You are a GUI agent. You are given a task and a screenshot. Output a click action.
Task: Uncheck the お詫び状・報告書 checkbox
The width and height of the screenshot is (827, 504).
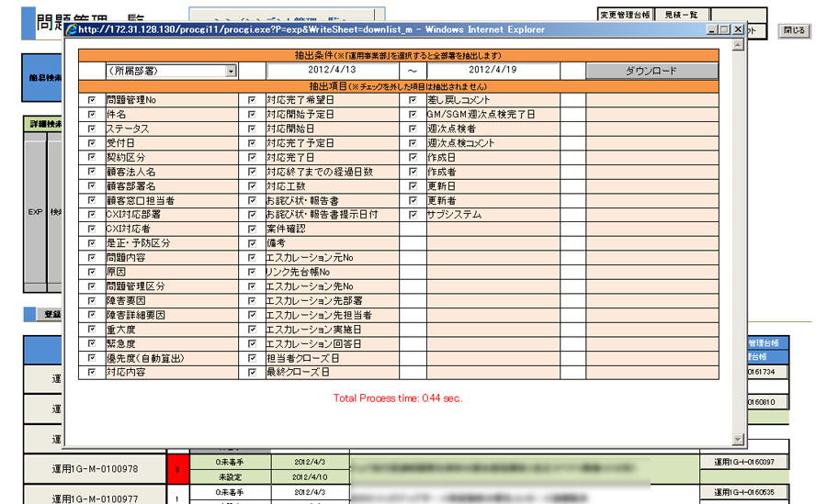[252, 200]
